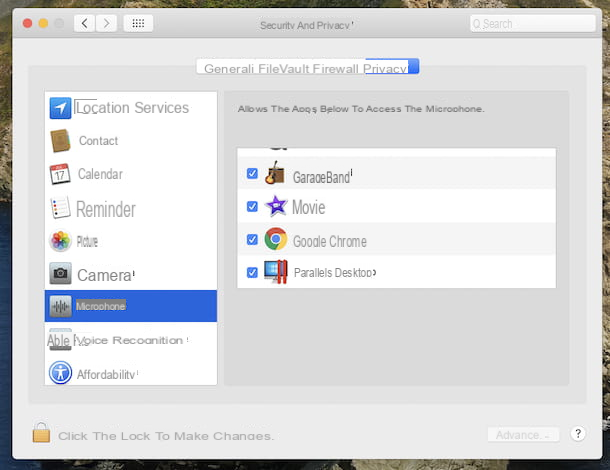Select the Contact book icon
Image resolution: width=610 pixels, height=470 pixels.
60,140
